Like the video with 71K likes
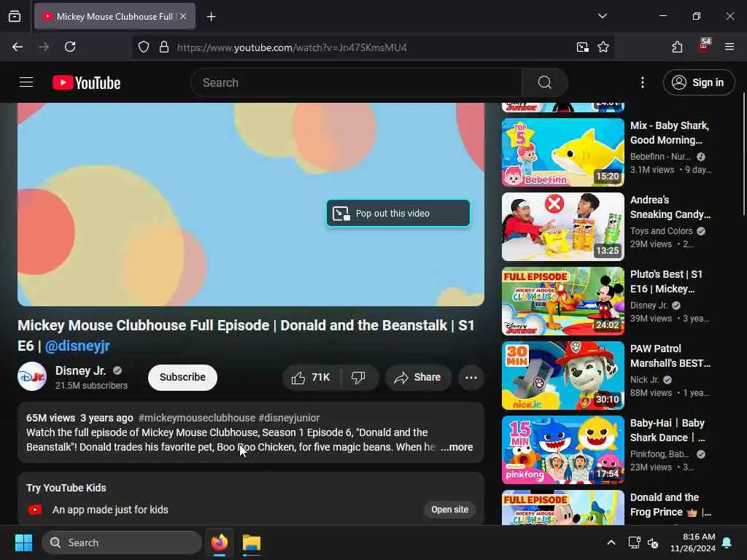The height and width of the screenshot is (560, 747). (x=311, y=378)
